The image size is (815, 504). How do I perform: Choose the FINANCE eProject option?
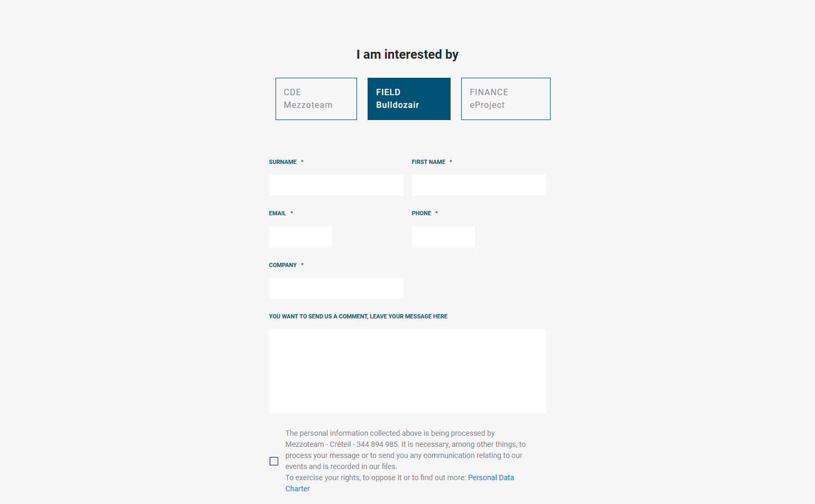click(x=505, y=99)
